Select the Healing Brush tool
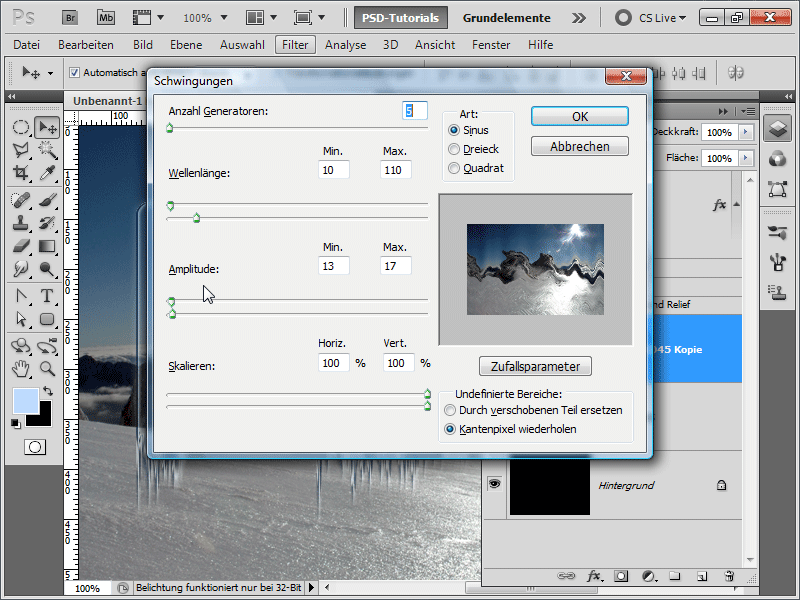The height and width of the screenshot is (600, 800). pyautogui.click(x=20, y=199)
